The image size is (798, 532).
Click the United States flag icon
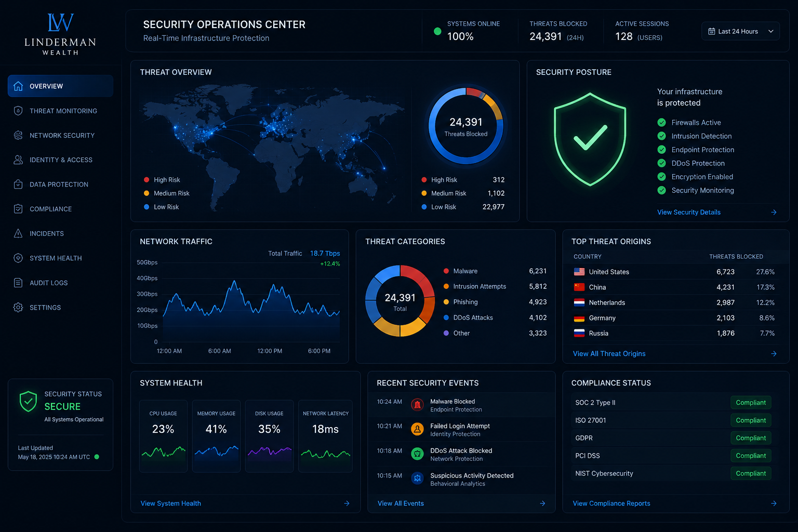(579, 272)
